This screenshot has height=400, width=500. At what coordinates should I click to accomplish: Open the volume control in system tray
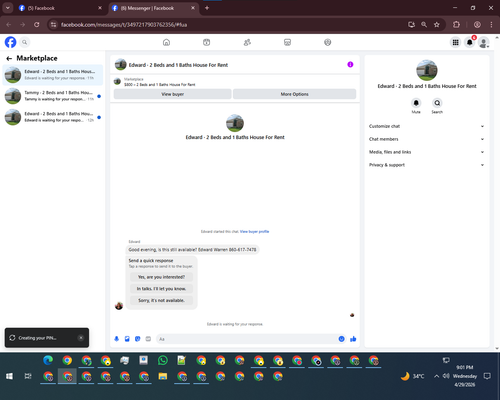[446, 376]
